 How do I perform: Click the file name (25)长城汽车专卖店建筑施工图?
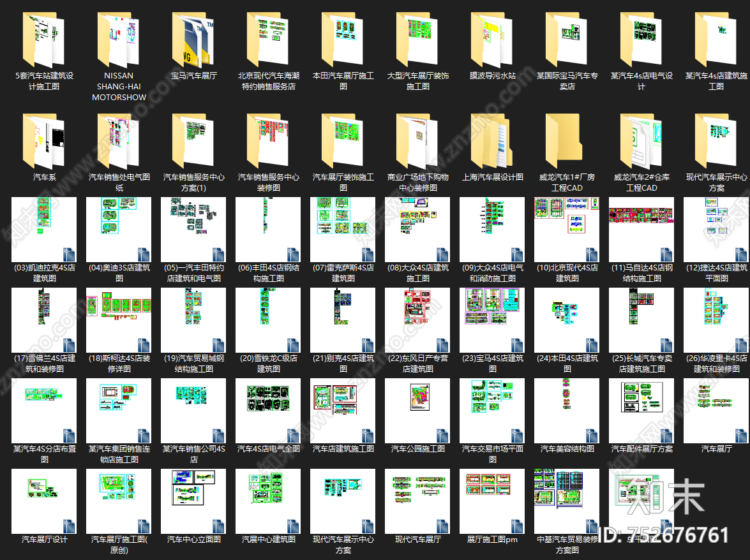coord(642,363)
